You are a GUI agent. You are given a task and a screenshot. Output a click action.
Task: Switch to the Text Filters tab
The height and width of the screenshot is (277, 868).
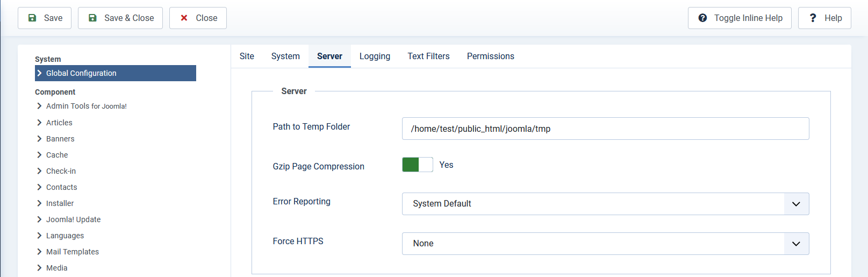[x=428, y=56]
